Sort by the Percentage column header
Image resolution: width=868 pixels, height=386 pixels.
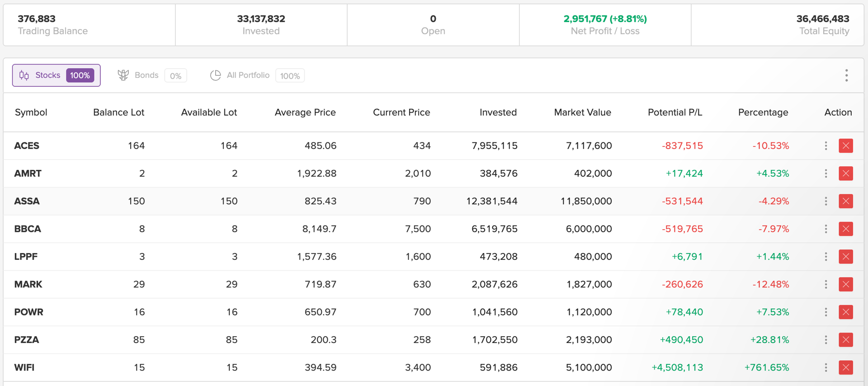(763, 113)
